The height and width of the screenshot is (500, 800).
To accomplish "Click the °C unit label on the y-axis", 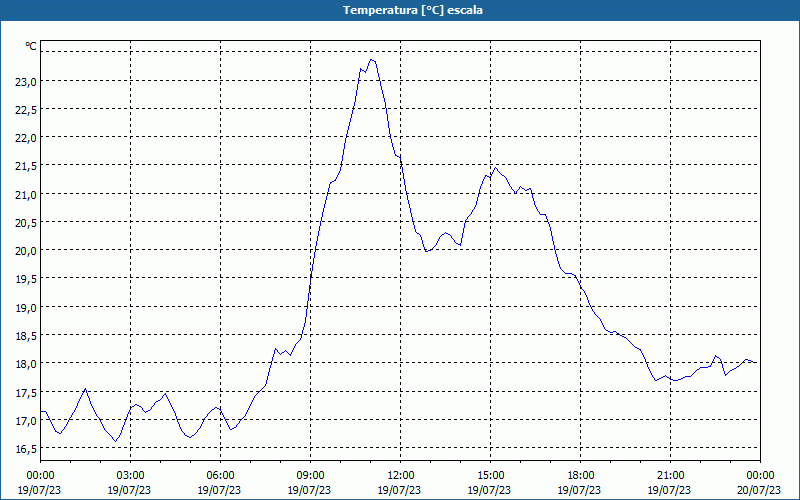I will click(31, 46).
